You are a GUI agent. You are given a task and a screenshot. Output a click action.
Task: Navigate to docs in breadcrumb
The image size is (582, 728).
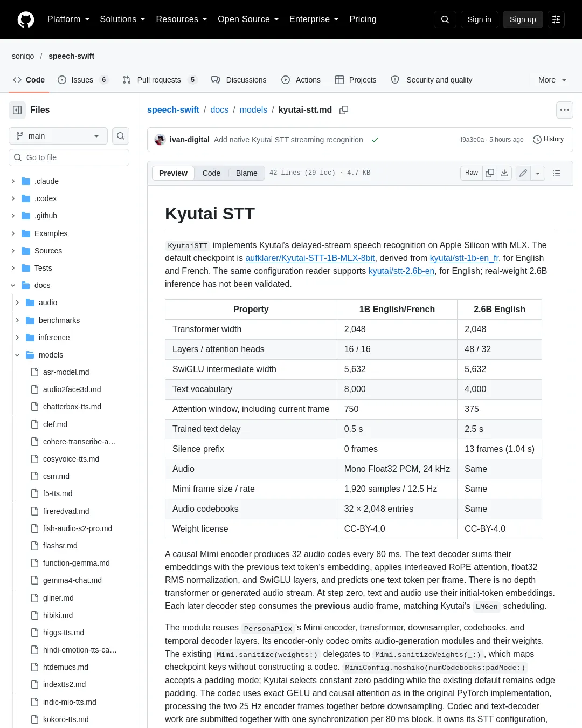[219, 110]
